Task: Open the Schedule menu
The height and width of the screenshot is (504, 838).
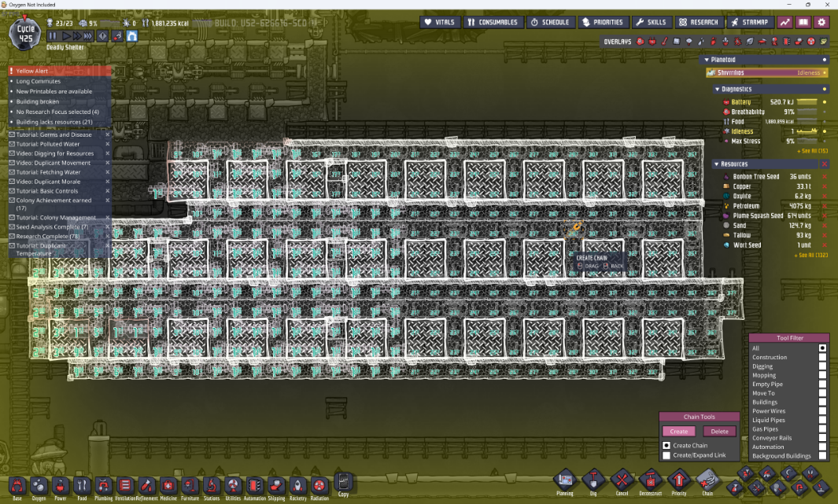Action: point(551,22)
